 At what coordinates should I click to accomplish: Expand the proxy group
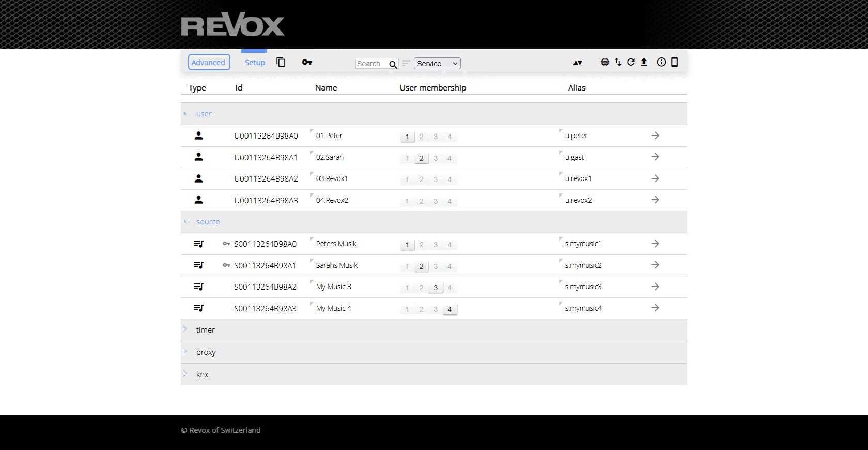pyautogui.click(x=185, y=352)
